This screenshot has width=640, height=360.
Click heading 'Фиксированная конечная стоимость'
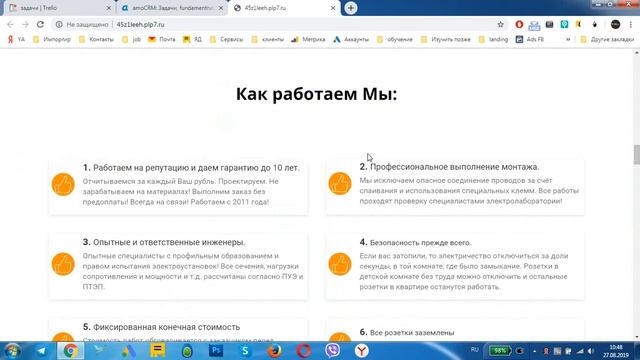(167, 327)
